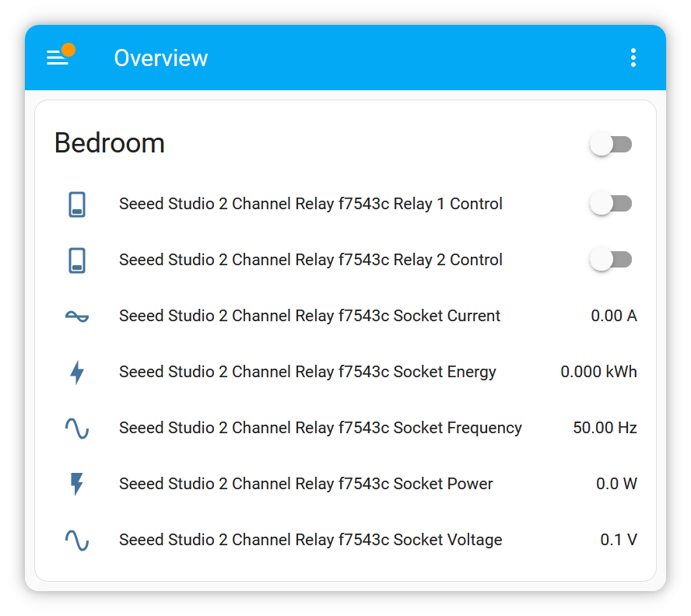
Task: Open the Socket Energy entity row
Action: pos(351,372)
